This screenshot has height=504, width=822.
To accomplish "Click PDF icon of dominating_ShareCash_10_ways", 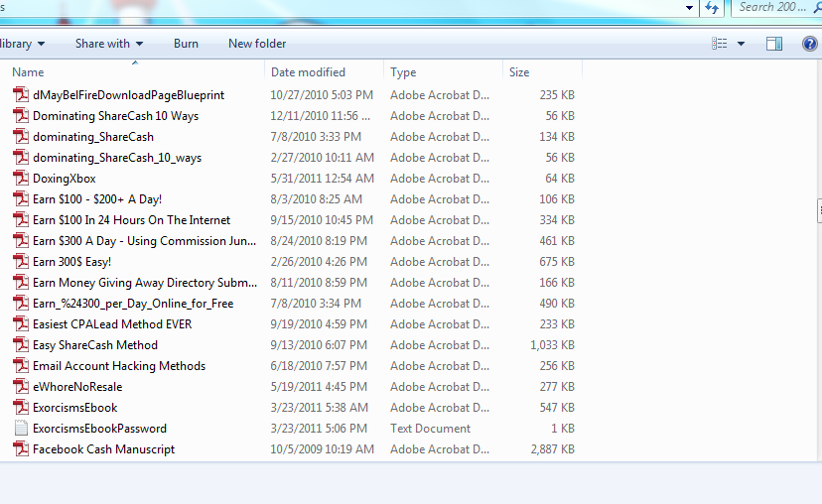I will [x=21, y=158].
